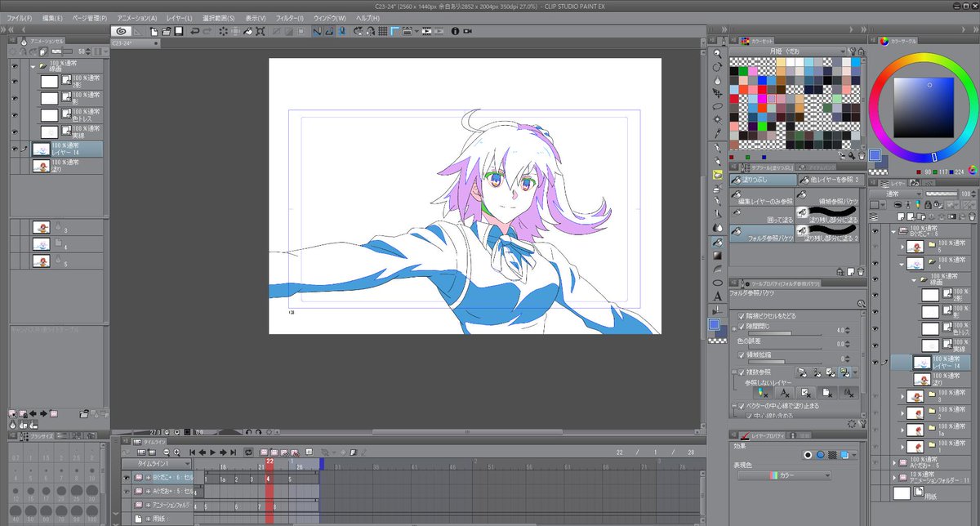980x526 pixels.
Task: Toggle 複数参照 checkbox
Action: [x=742, y=372]
